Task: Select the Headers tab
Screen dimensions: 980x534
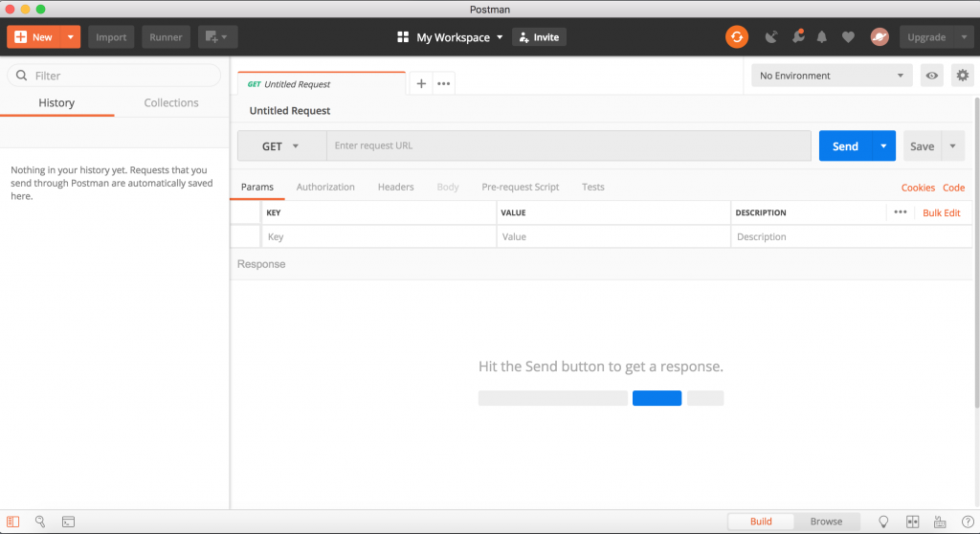Action: [x=395, y=187]
